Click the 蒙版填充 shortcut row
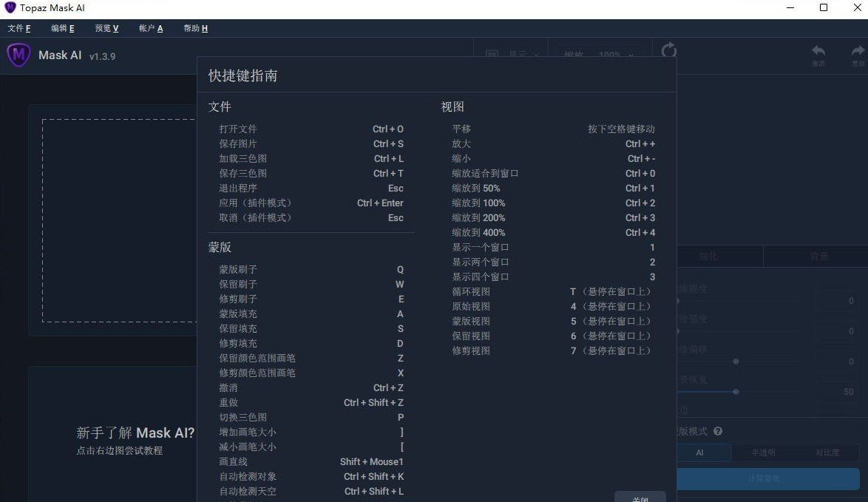This screenshot has width=868, height=502. 311,313
